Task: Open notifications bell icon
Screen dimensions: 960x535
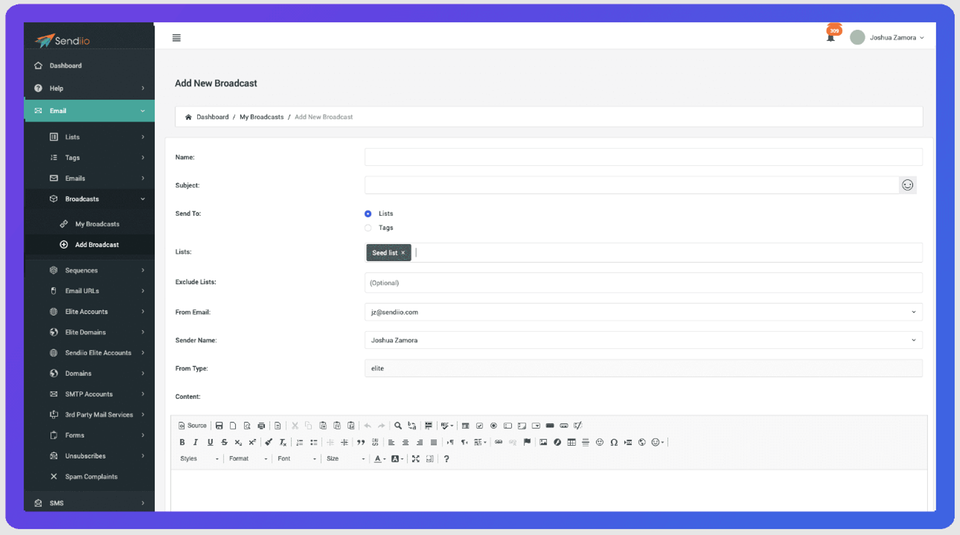Action: point(831,36)
